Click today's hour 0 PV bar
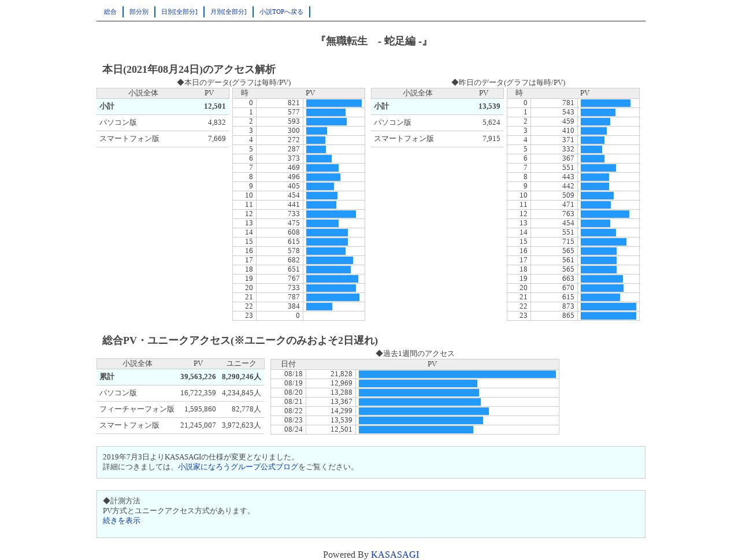This screenshot has height=560, width=742. (x=334, y=103)
